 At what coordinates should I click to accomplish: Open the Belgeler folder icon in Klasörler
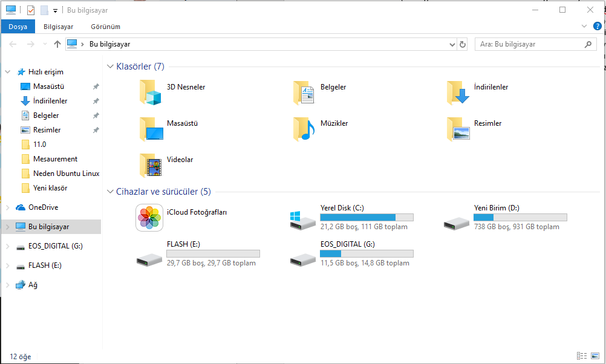(x=304, y=93)
